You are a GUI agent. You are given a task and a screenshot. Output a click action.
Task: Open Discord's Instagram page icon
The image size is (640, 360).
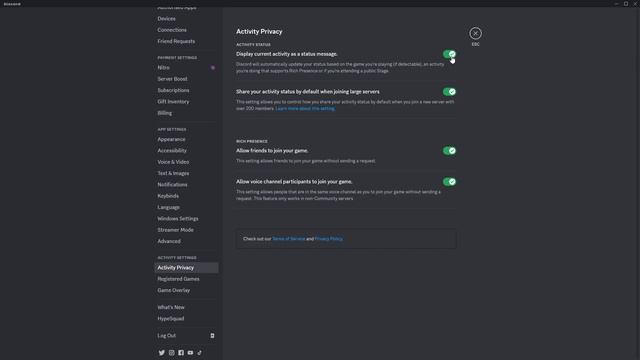tap(171, 353)
